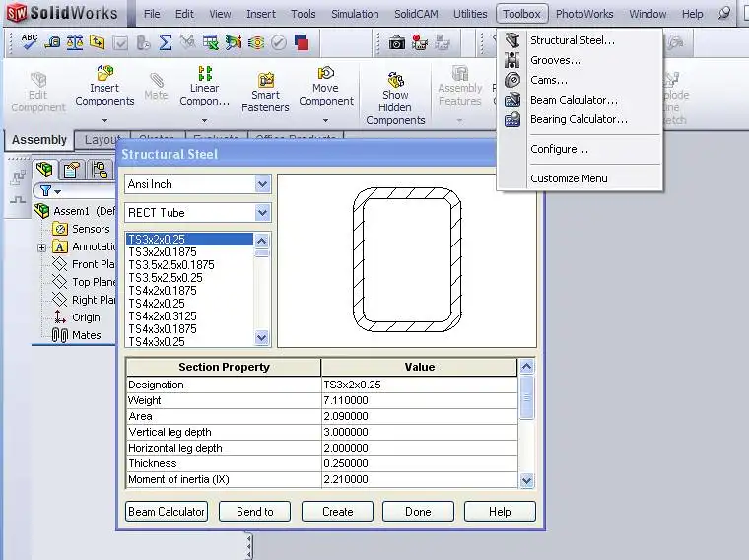The width and height of the screenshot is (749, 560).
Task: Open the PropertyManager tab icon
Action: point(71,170)
